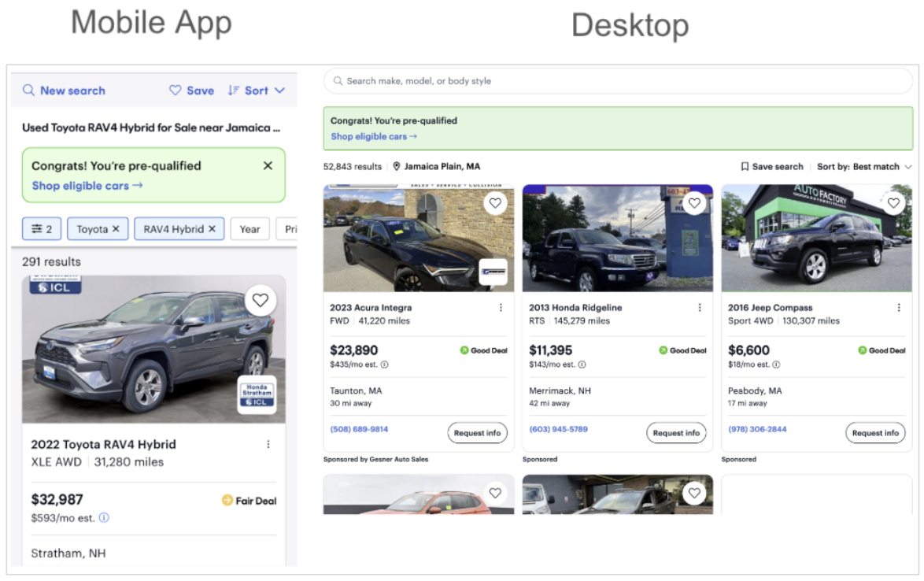Favorite the 2022 Toyota RAV4 Hybrid
This screenshot has width=924, height=581.
tap(261, 300)
